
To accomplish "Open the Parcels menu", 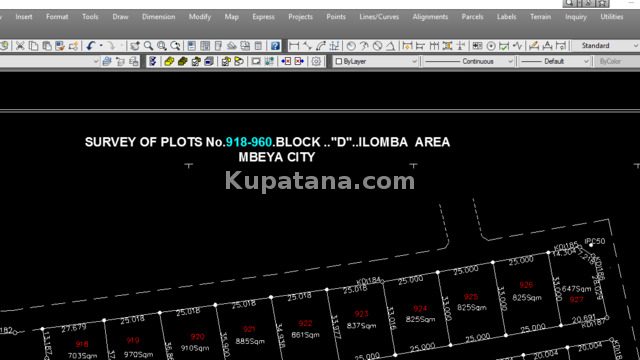I will tap(472, 17).
